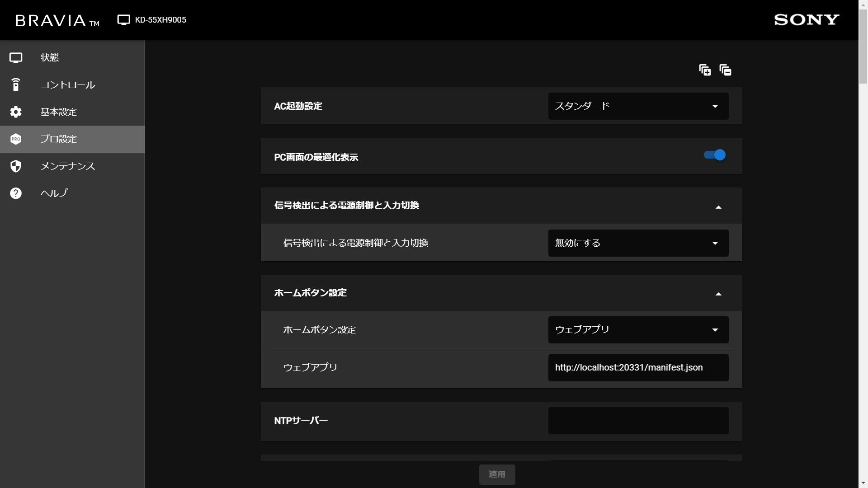The width and height of the screenshot is (868, 488).
Task: Click the monitor icon beside 状態
Action: 16,58
